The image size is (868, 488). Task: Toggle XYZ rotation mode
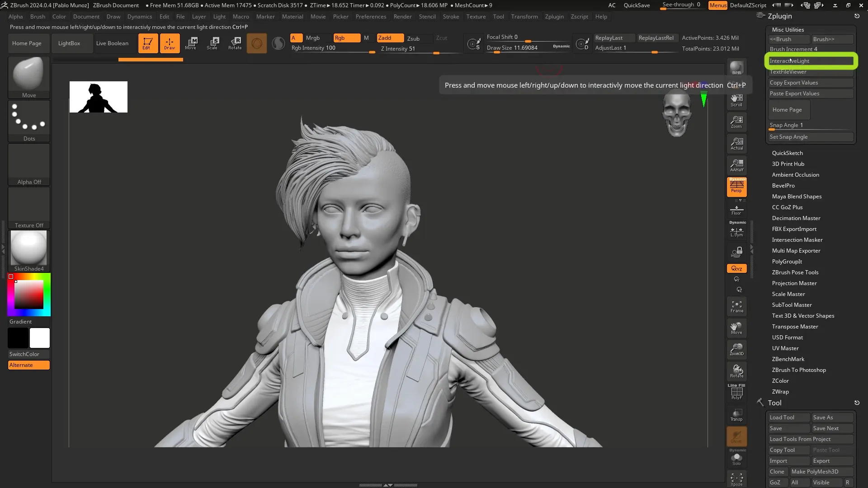736,268
